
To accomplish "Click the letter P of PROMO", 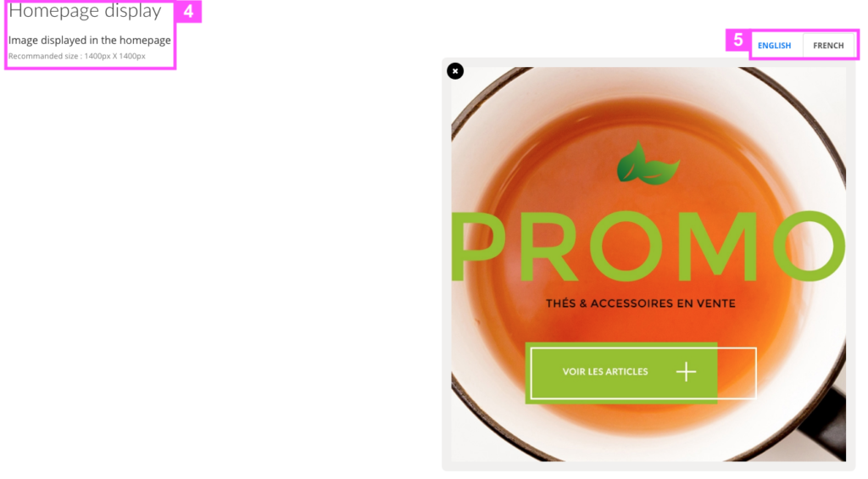I will click(478, 246).
